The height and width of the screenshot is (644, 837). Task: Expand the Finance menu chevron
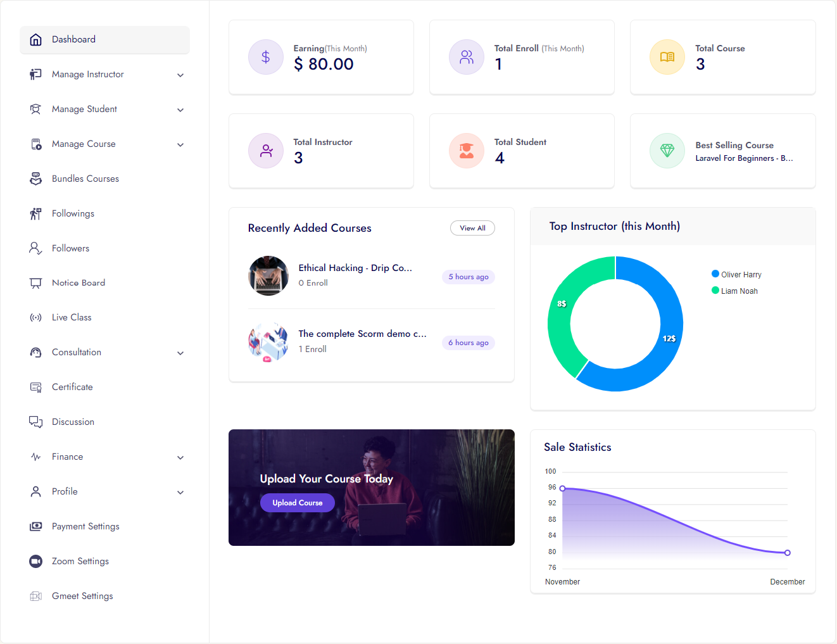pyautogui.click(x=180, y=458)
